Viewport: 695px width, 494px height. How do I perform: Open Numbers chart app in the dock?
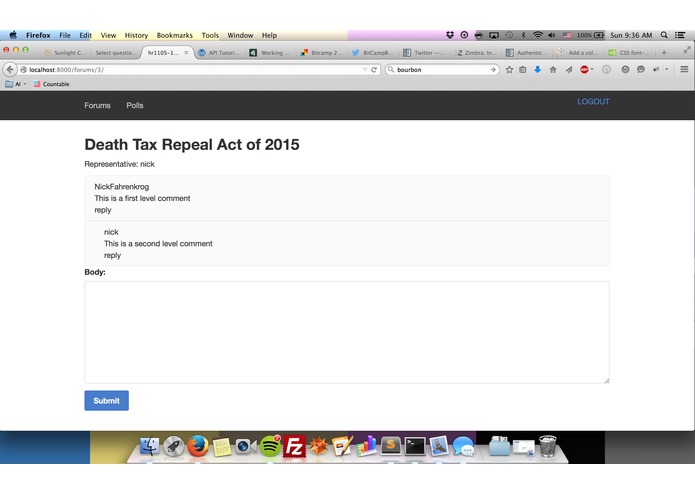tap(367, 446)
